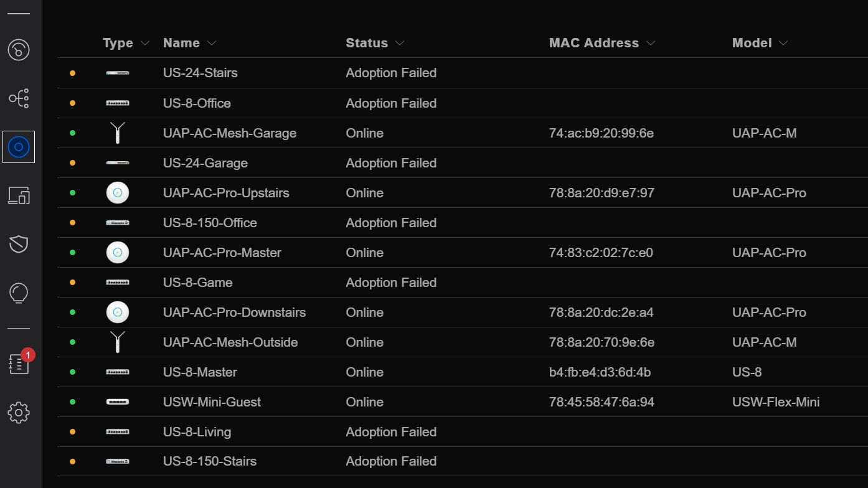Click the US-8-Master MAC address cell
This screenshot has height=488, width=868.
[600, 372]
